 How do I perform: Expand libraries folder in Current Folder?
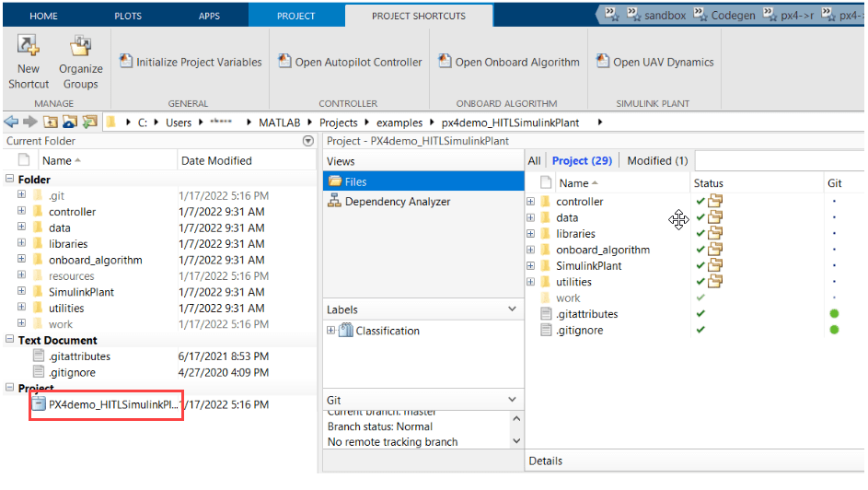click(x=21, y=242)
